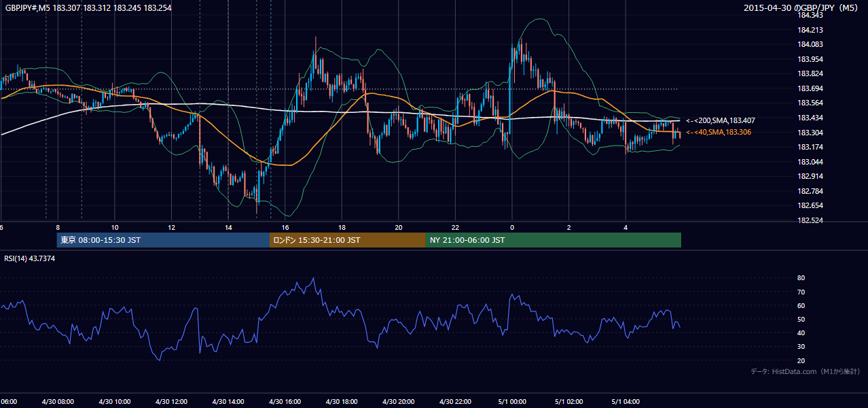Click price scale value 183.954

coord(810,59)
